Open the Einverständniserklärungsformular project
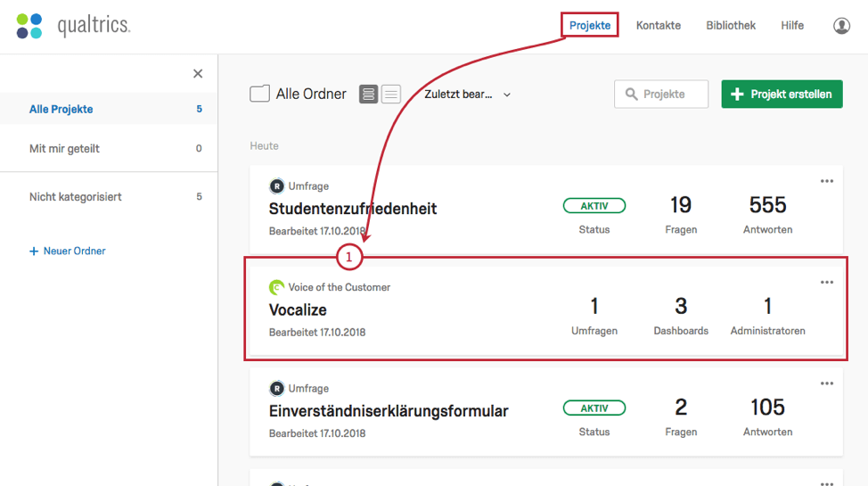Image resolution: width=868 pixels, height=486 pixels. (389, 411)
